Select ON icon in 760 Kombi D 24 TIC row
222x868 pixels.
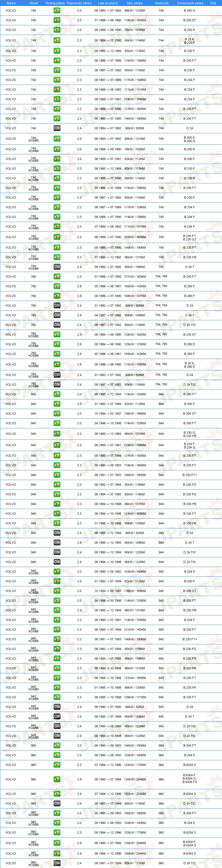pyautogui.click(x=57, y=385)
